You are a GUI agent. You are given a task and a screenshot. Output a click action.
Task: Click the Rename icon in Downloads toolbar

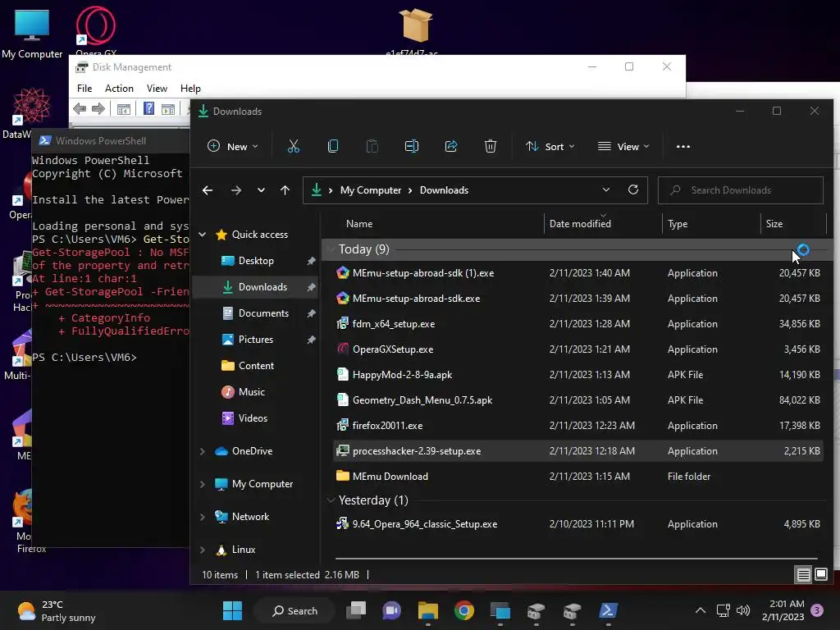click(x=412, y=146)
